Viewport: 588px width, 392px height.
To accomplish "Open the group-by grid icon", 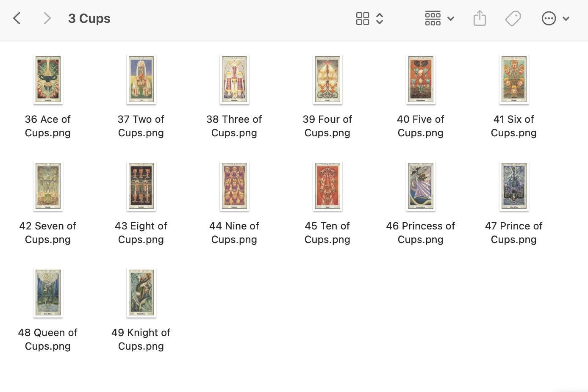I will coord(433,18).
